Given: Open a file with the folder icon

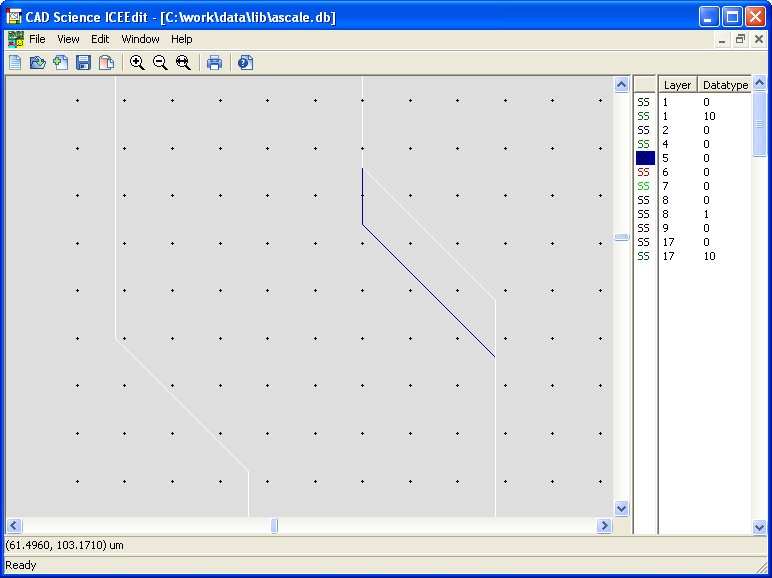Looking at the screenshot, I should click(38, 63).
